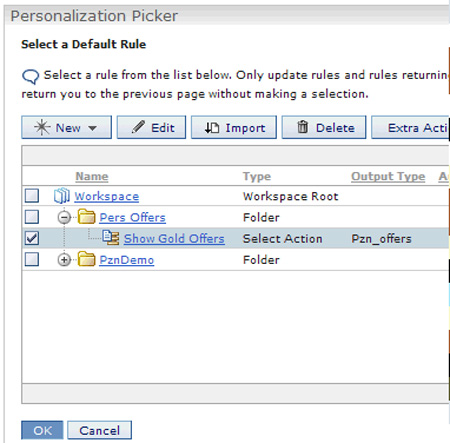This screenshot has height=443, width=450.
Task: Click the Workspace root books icon
Action: tap(62, 196)
